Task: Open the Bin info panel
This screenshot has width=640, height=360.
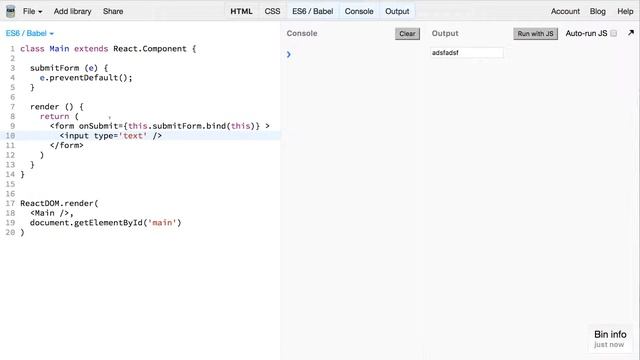Action: click(x=610, y=339)
